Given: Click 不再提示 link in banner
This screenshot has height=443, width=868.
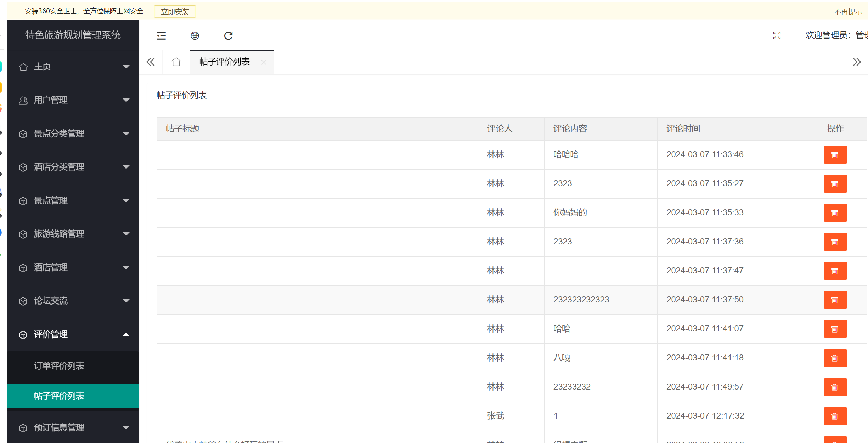Looking at the screenshot, I should point(847,12).
